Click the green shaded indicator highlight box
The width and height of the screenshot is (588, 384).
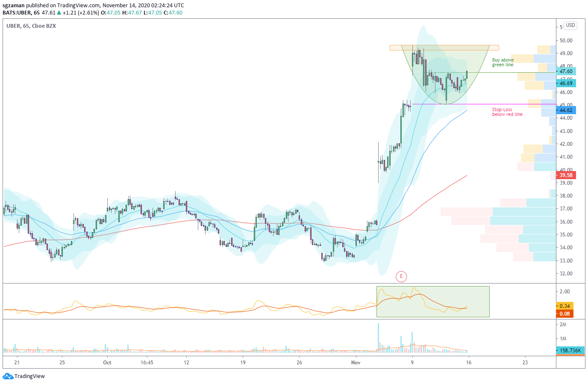pos(433,302)
